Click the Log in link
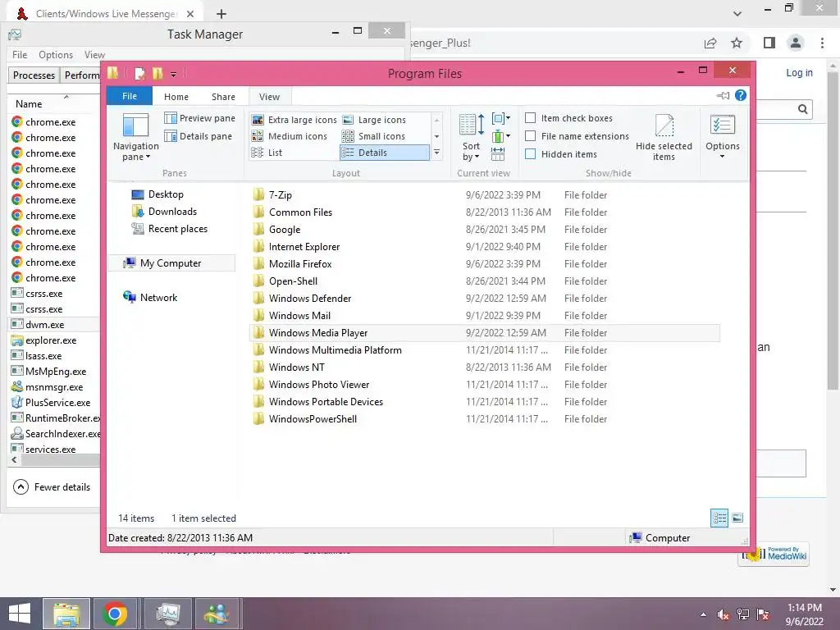 point(799,73)
